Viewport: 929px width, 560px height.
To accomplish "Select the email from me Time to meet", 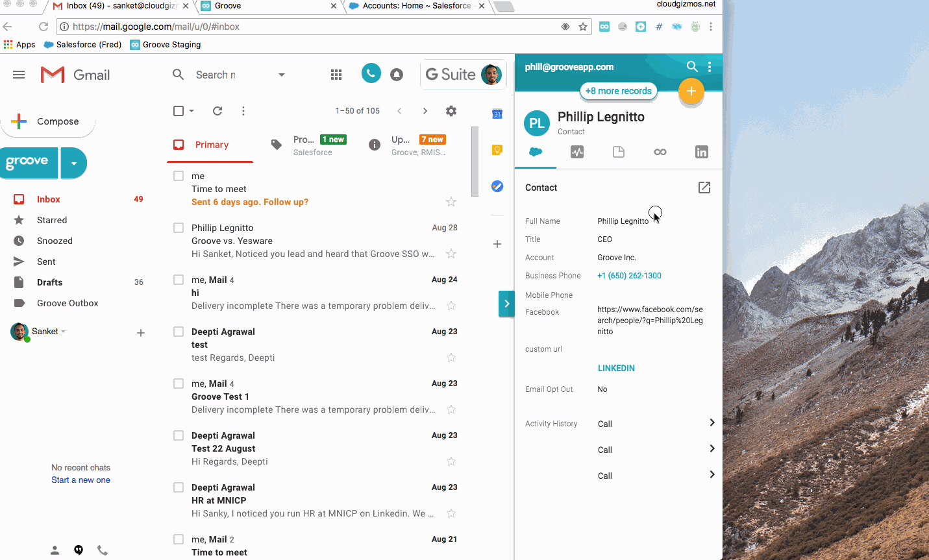I will tap(179, 176).
